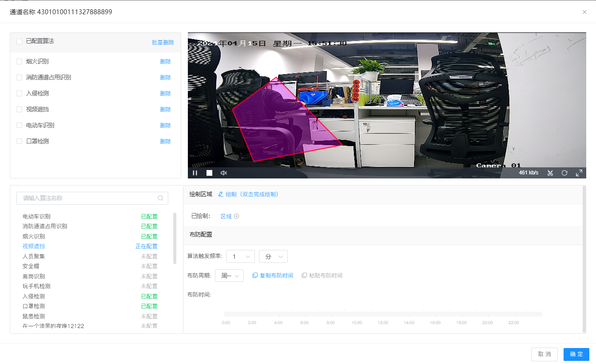This screenshot has height=364, width=596.
Task: Tick the 消防通道占用识别 checkbox
Action: (x=19, y=78)
